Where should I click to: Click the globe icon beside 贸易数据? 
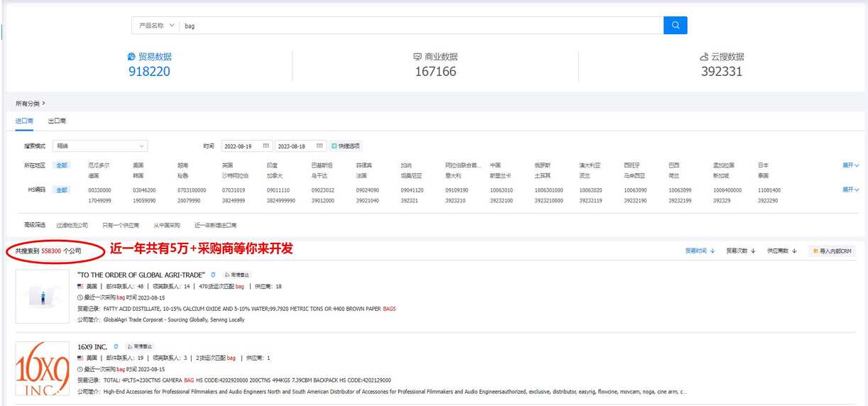point(131,57)
